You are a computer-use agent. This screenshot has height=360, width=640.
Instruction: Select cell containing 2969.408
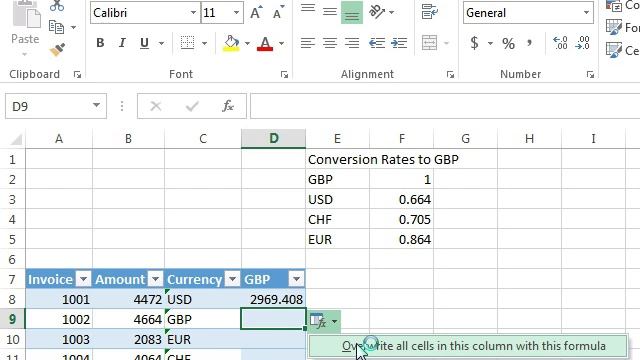click(273, 299)
